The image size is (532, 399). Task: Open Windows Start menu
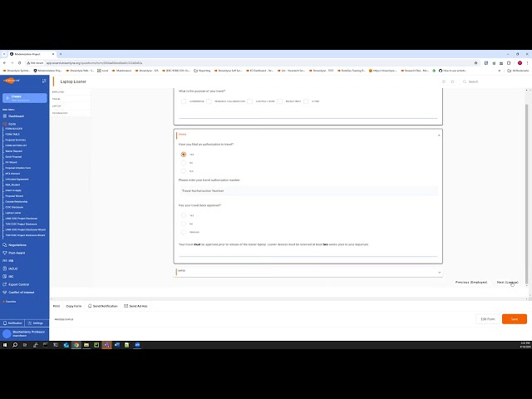point(5,345)
